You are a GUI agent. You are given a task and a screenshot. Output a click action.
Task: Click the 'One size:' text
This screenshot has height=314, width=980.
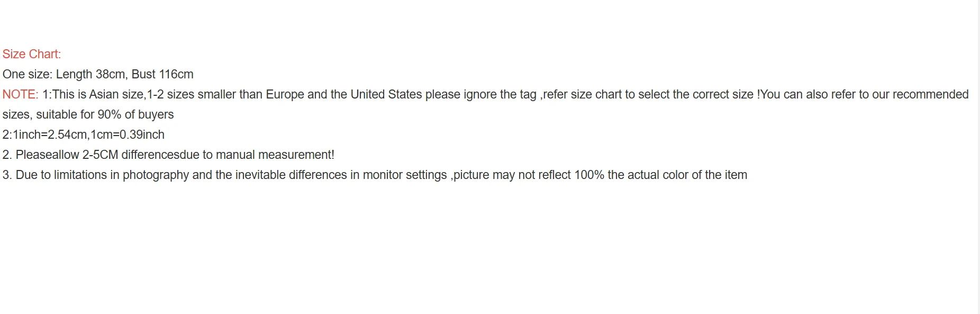[x=28, y=74]
